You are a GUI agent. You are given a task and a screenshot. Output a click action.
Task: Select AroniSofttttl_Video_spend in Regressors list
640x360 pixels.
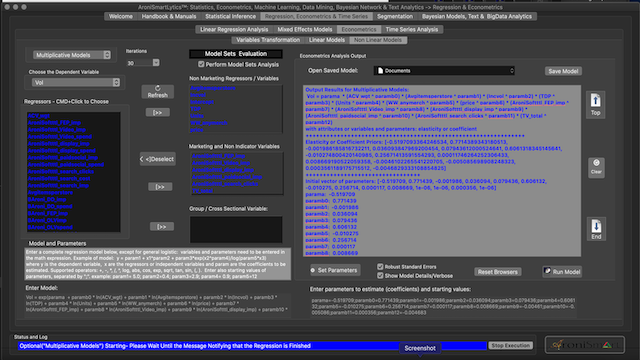coord(60,137)
